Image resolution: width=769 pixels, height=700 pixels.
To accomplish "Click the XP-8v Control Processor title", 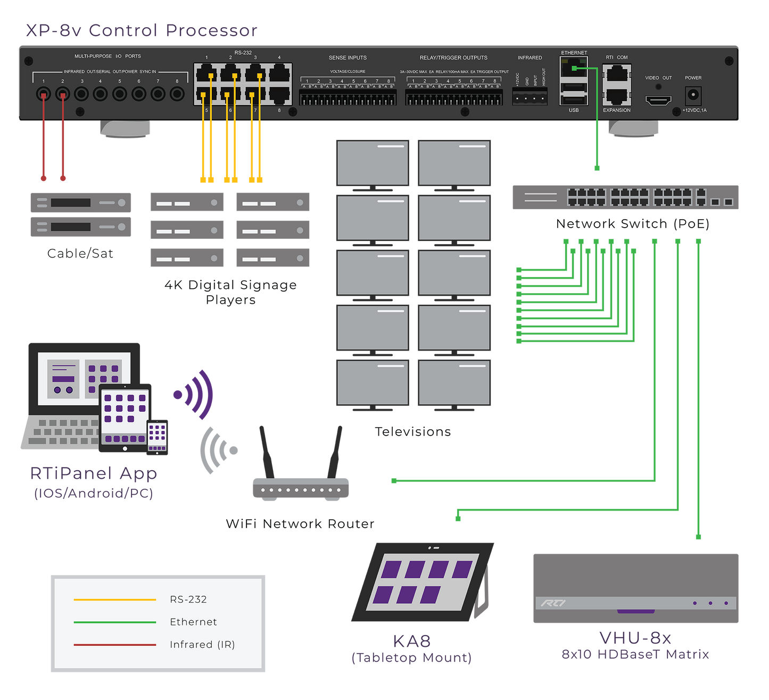I will (142, 30).
